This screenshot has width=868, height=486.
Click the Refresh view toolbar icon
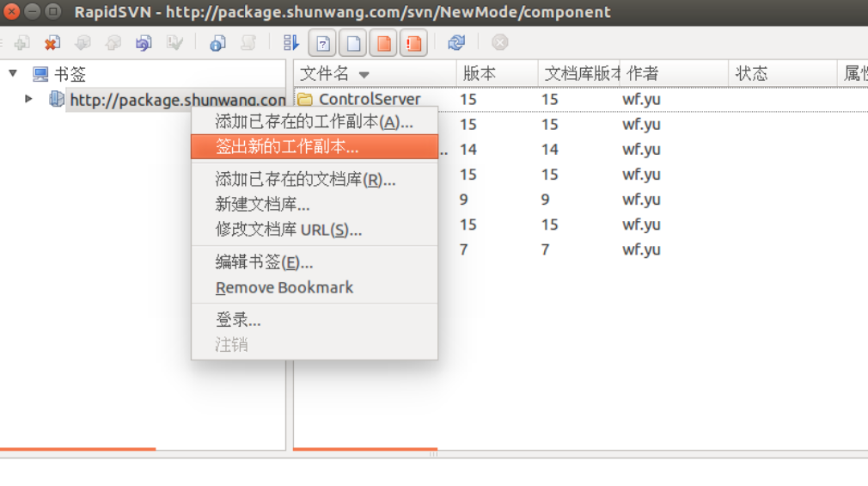(x=456, y=43)
